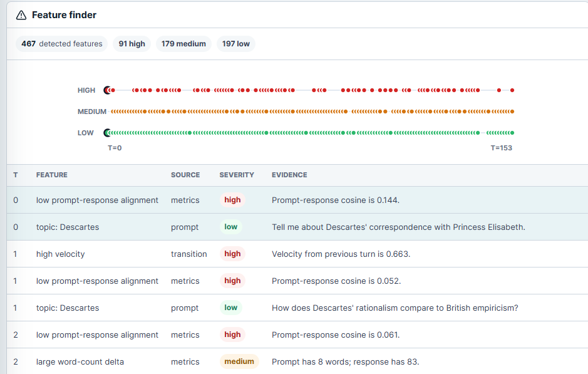Filter by the 179 medium chip
The image size is (588, 374).
[x=183, y=44]
